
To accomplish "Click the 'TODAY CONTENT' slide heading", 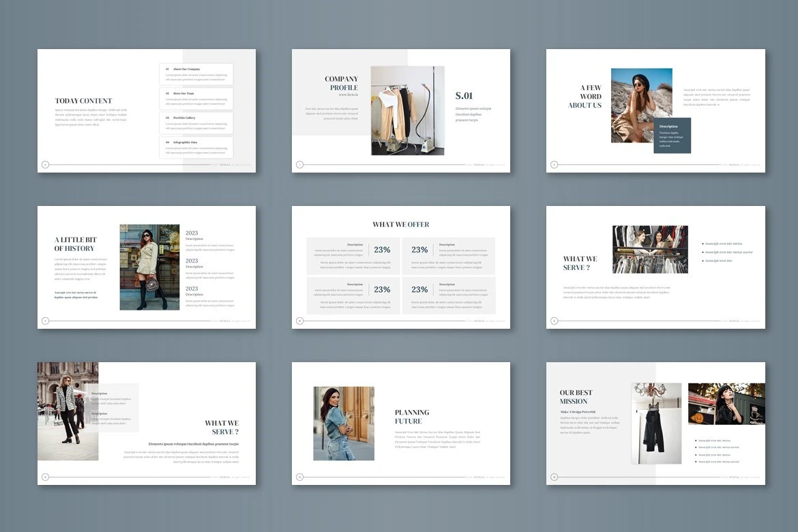I will [x=83, y=101].
